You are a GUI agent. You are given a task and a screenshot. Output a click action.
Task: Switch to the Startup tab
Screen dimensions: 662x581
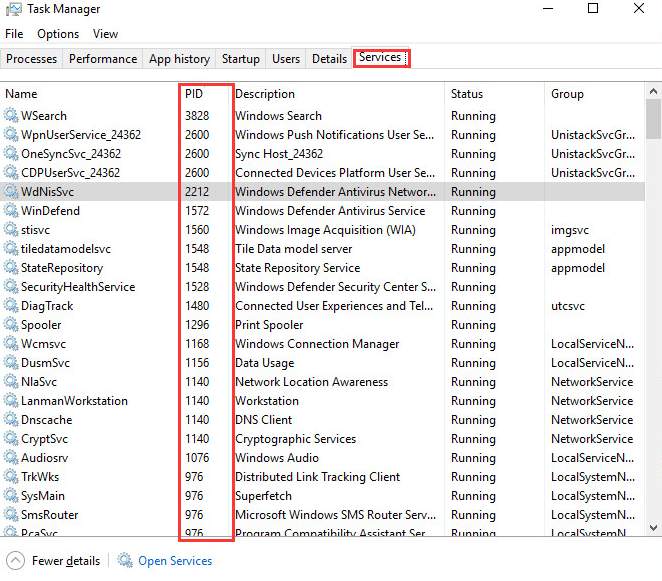(x=240, y=59)
